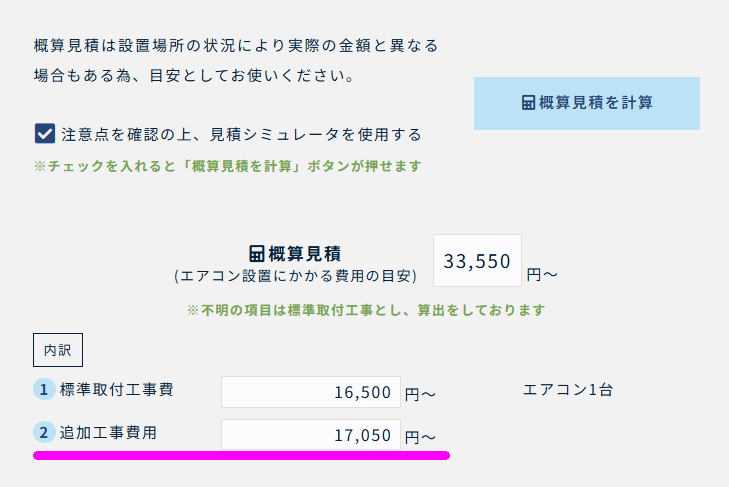Click the 内訳 box
Screen dimensions: 729x487
click(x=58, y=350)
